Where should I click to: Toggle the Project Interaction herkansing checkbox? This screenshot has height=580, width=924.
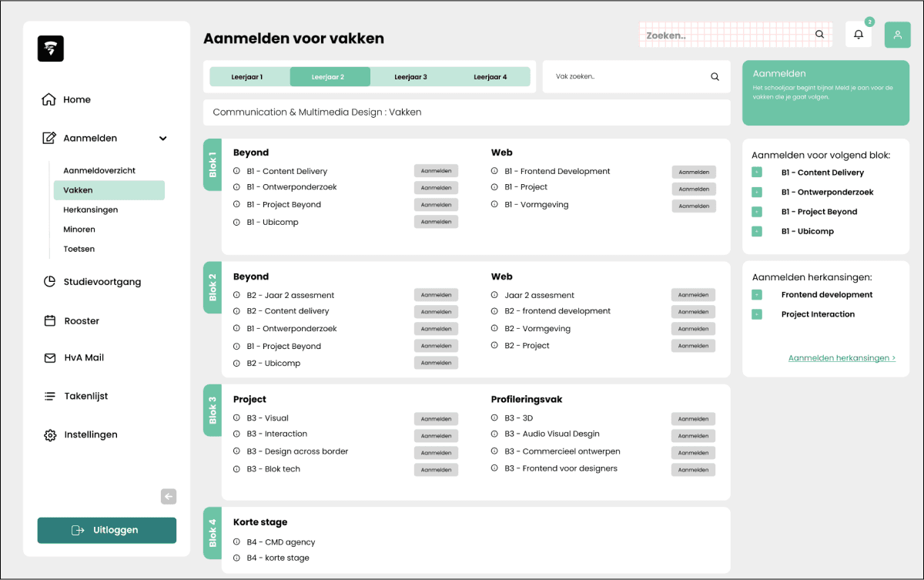click(x=757, y=314)
